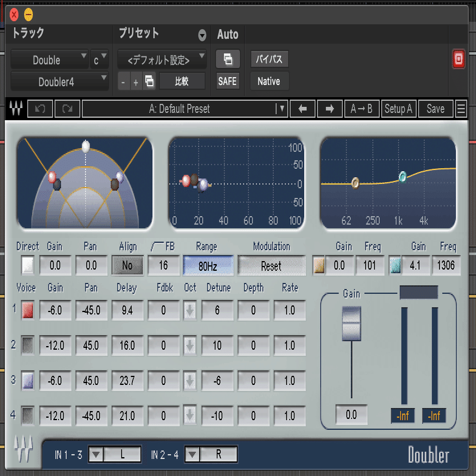Click the undo arrow button
The image size is (476, 476).
point(40,108)
